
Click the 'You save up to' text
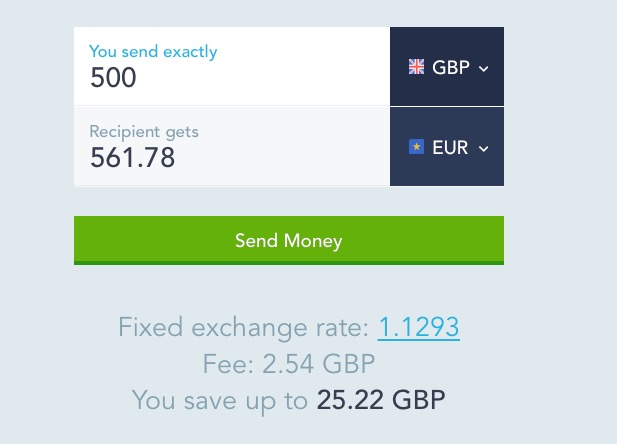(x=219, y=401)
